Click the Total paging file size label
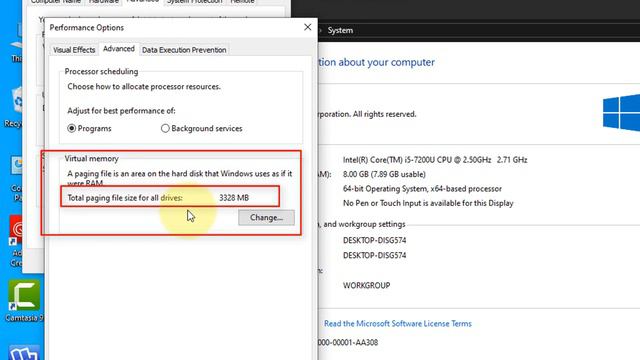Viewport: 640px width, 360px height. coord(125,198)
